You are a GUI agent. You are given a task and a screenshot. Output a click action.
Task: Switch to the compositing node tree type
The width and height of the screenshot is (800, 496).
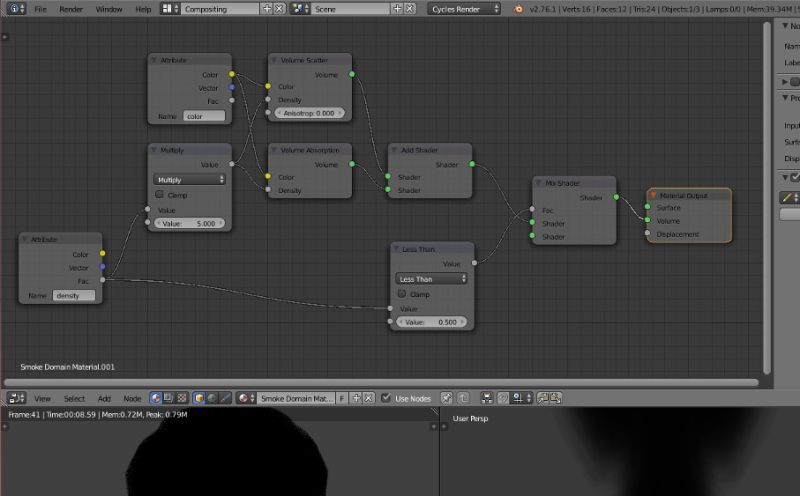(168, 398)
